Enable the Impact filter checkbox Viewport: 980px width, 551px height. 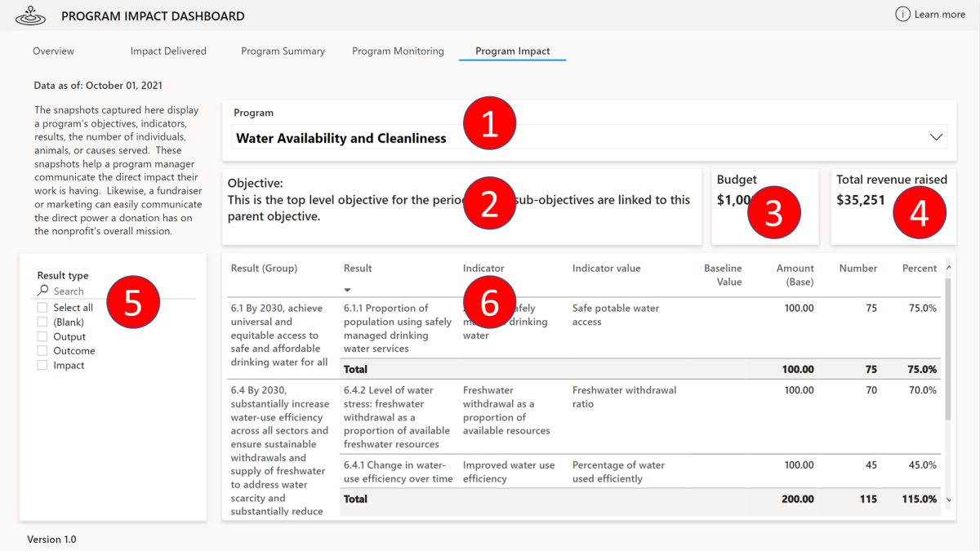click(x=42, y=365)
